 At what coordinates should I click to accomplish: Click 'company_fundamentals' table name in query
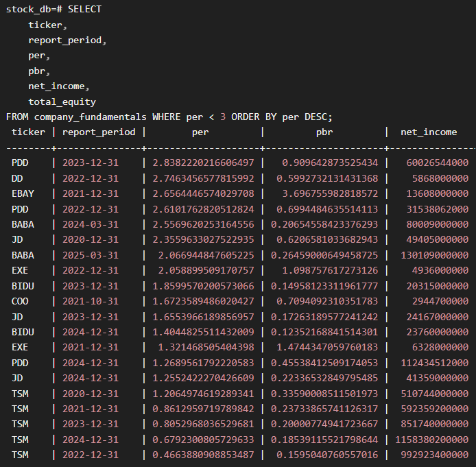click(90, 117)
